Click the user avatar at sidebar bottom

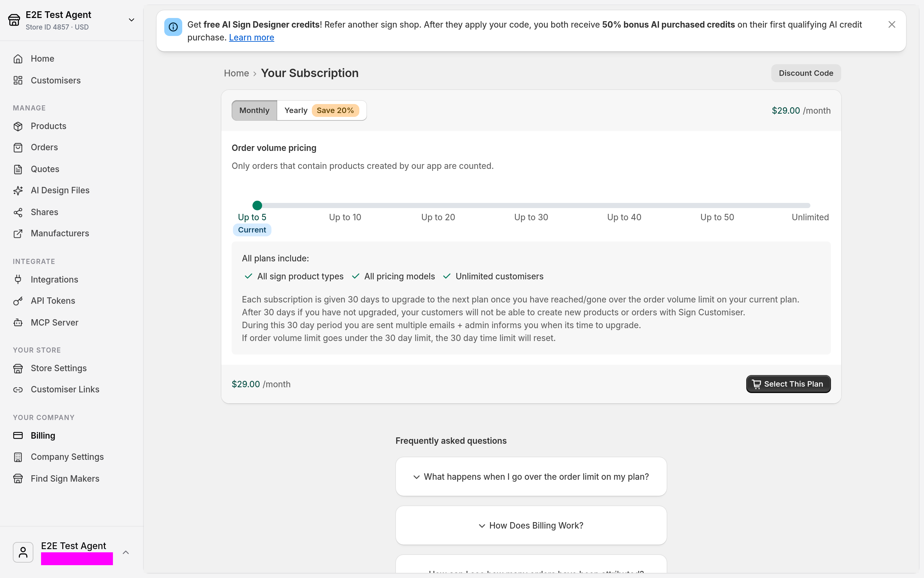23,552
